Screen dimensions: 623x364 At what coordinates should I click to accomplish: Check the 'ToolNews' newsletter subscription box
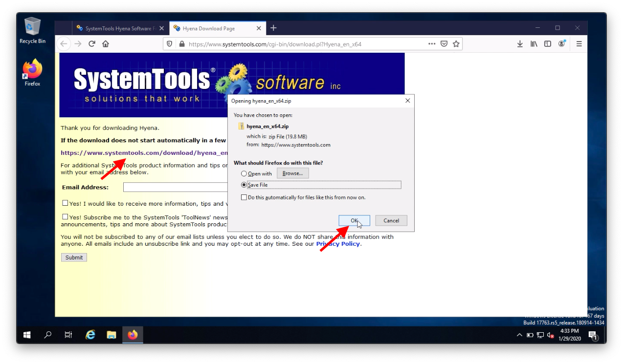65,216
